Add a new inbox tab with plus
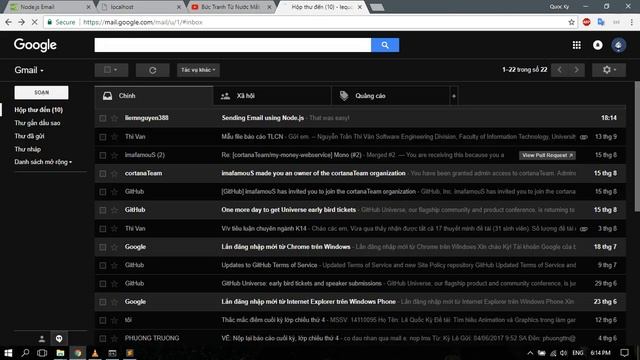 tap(453, 96)
